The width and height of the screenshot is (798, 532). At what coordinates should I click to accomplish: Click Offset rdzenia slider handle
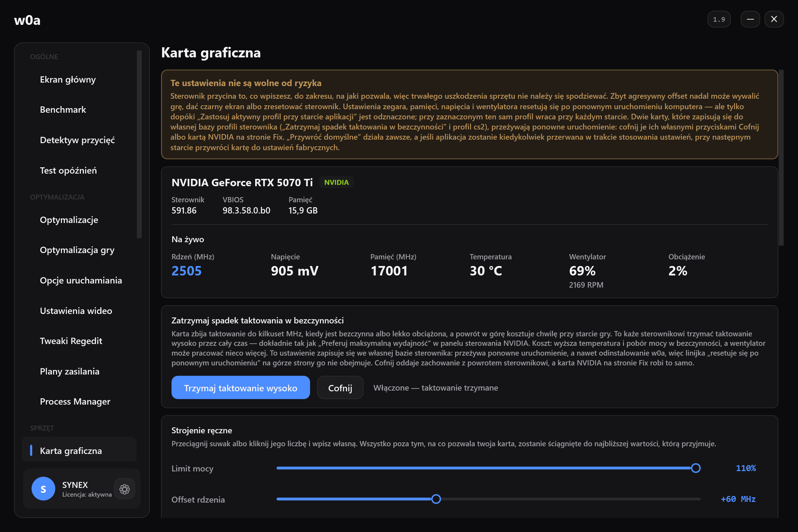tap(436, 499)
